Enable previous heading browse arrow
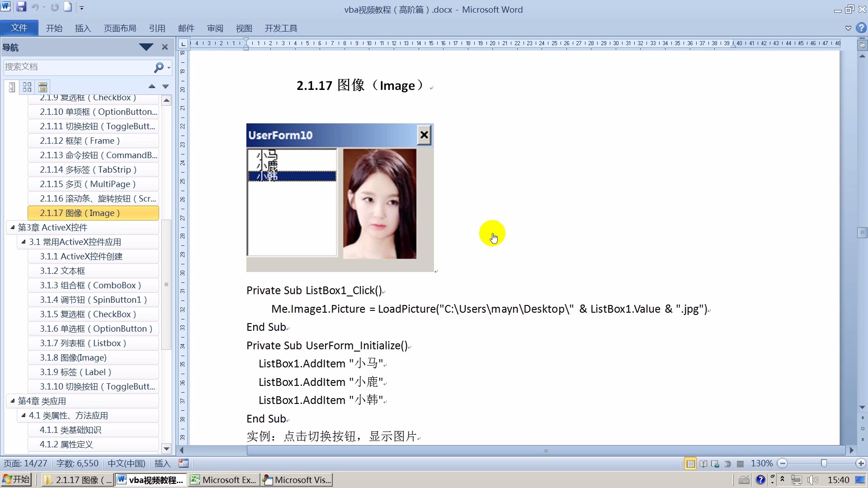Screen dimensions: 868x488 151,86
